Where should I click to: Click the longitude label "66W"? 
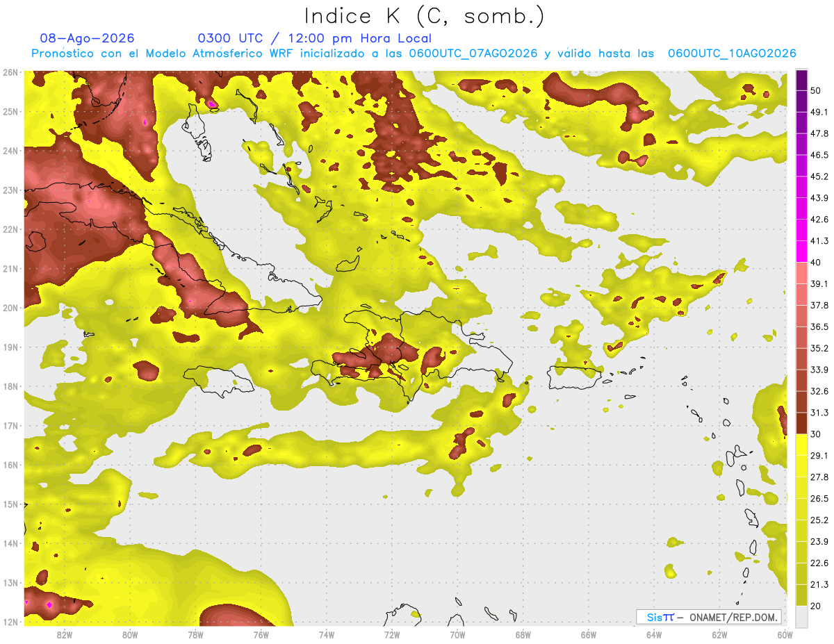point(589,634)
